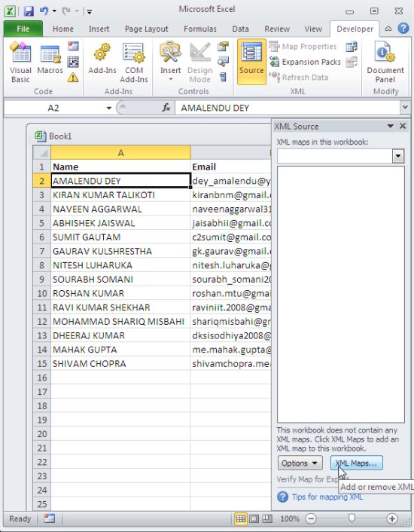
Task: Switch to Page Layout view in status bar
Action: pos(254,518)
